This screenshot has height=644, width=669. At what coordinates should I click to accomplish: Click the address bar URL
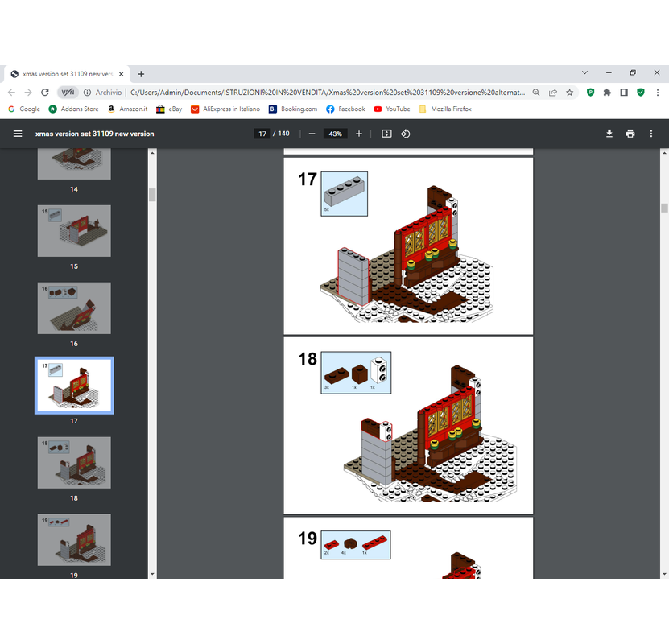(x=328, y=93)
